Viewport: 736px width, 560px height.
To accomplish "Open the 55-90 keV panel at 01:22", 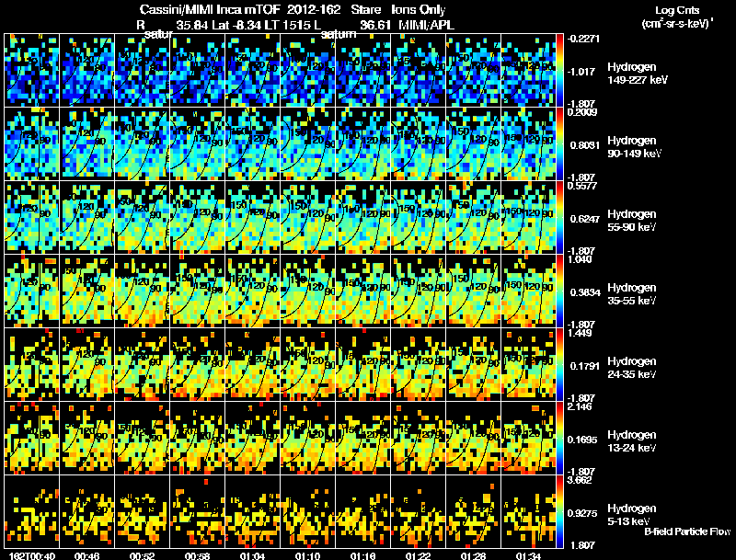I will (419, 217).
